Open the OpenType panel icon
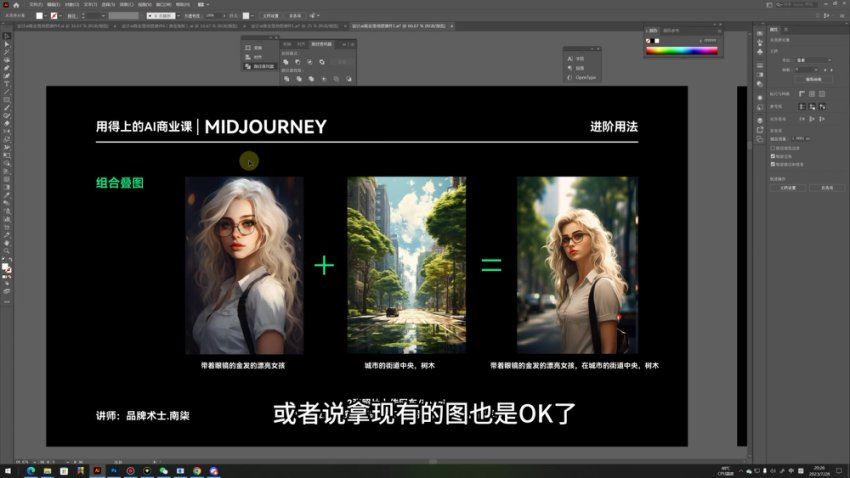This screenshot has width=850, height=478. (570, 77)
